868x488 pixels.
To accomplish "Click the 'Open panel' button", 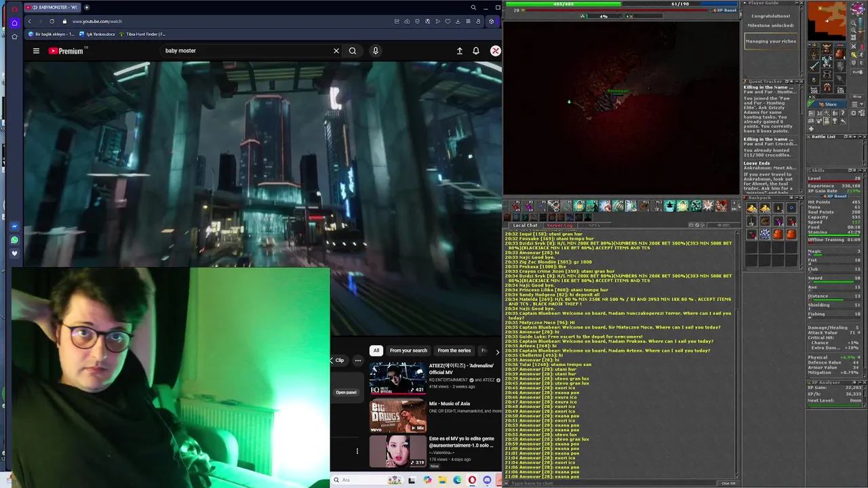I will click(x=346, y=392).
